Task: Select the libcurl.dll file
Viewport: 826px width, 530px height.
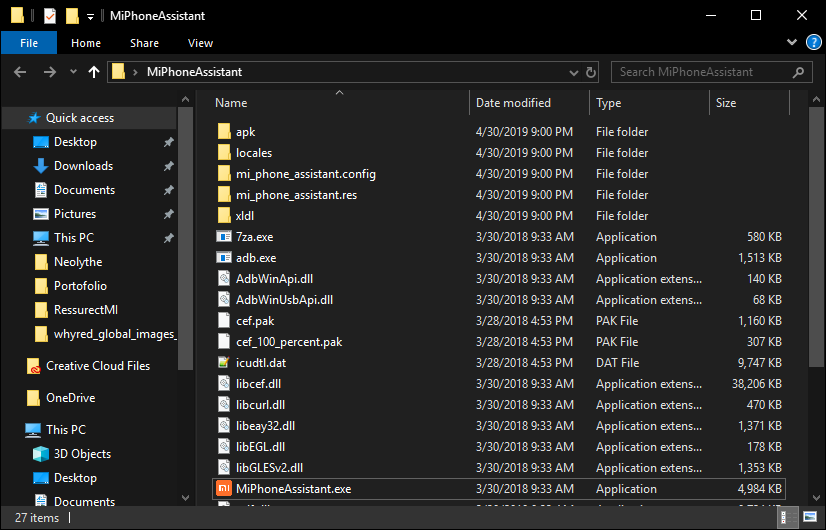Action: [x=251, y=405]
